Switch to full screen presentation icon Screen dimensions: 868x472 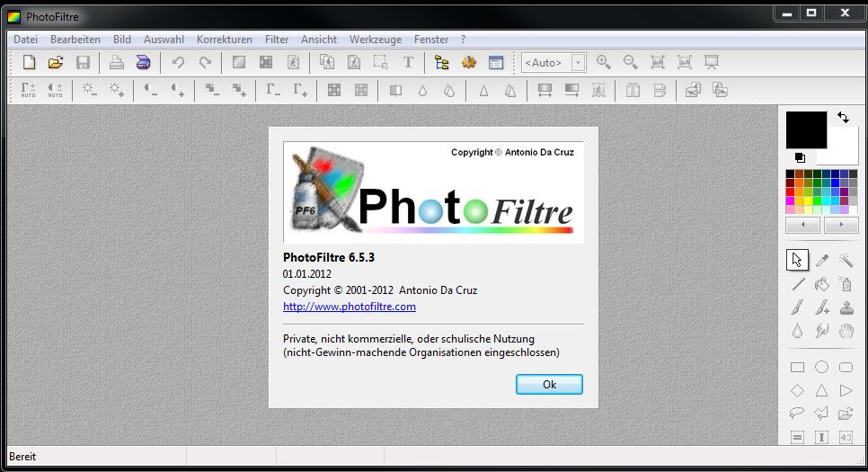pyautogui.click(x=712, y=63)
